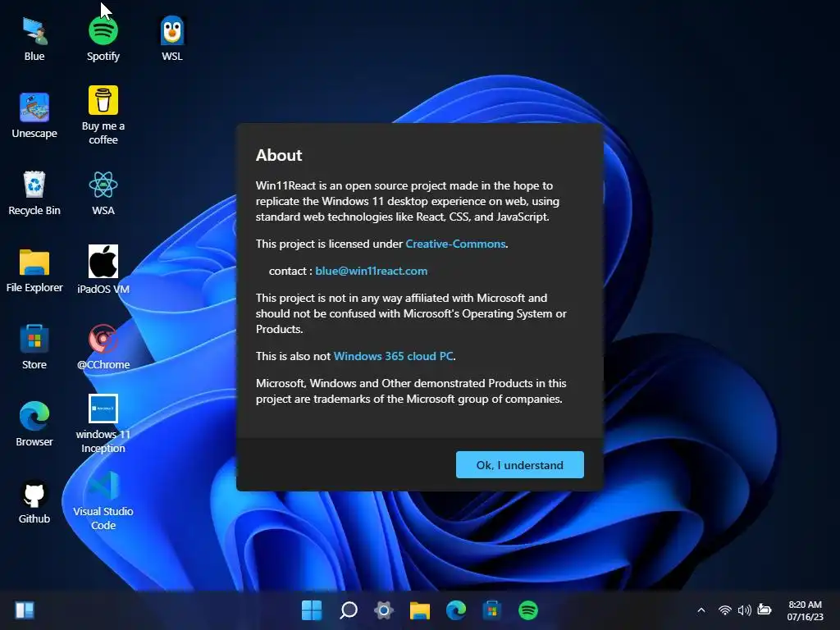Viewport: 840px width, 630px height.
Task: Click Ok, I understand button
Action: (519, 464)
